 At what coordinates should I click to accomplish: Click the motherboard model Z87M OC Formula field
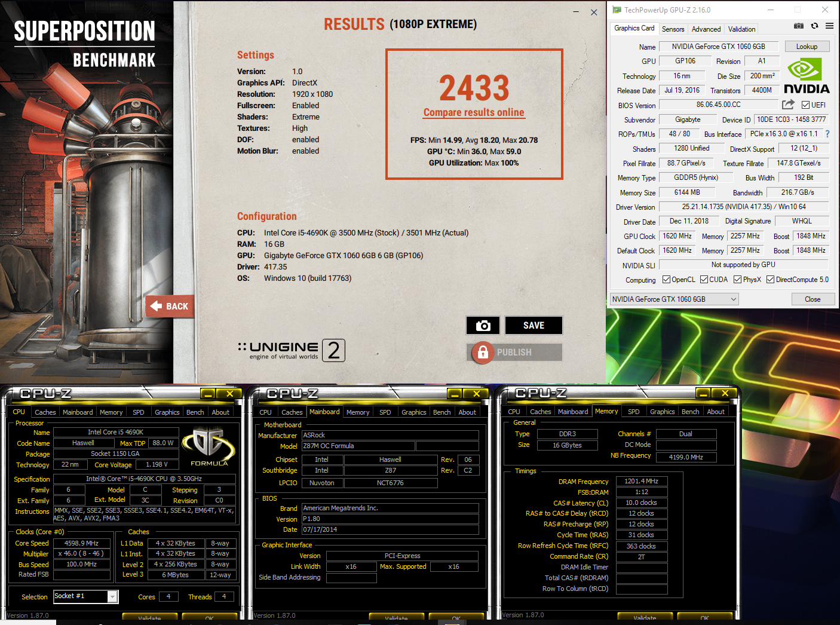358,446
